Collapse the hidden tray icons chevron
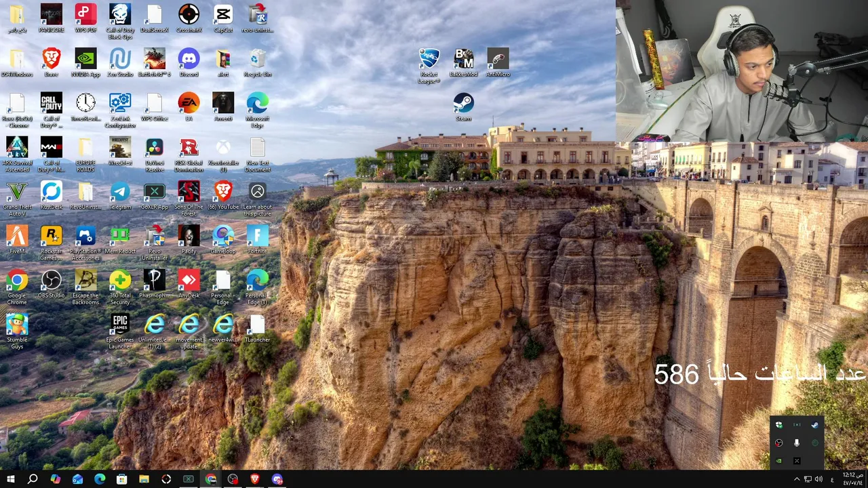Screen dimensions: 868x488 [797, 479]
